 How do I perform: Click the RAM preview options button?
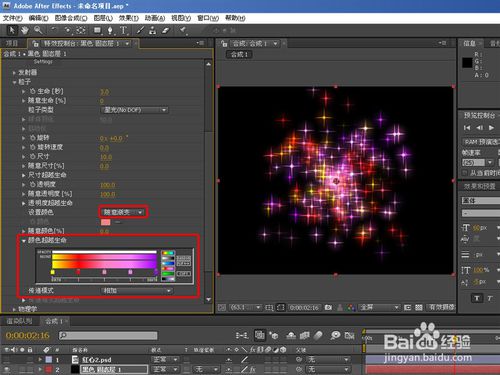tap(481, 142)
